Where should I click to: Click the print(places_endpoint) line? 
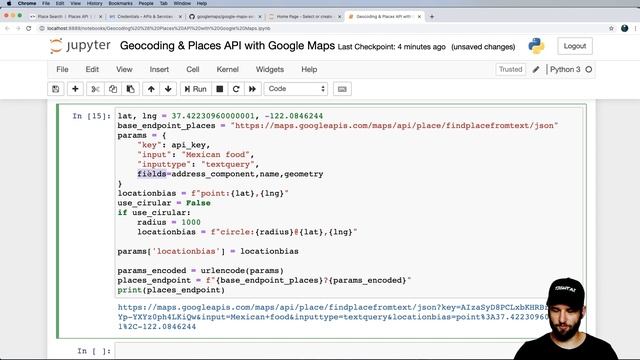click(171, 290)
